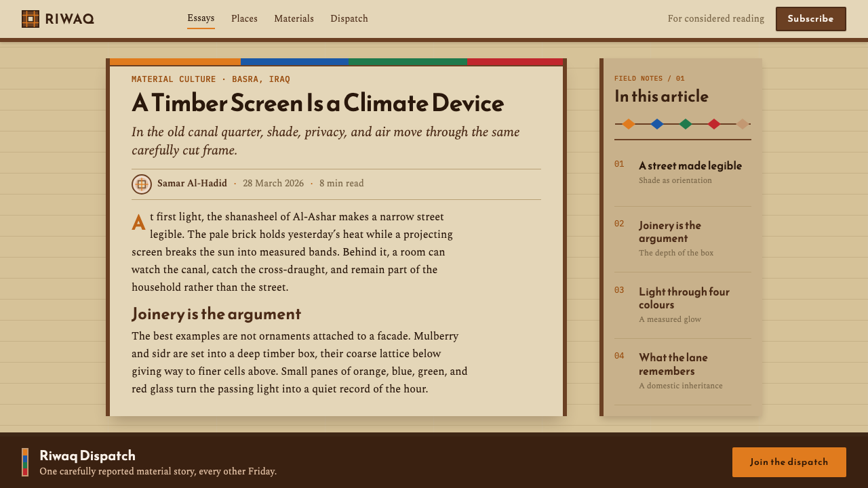The height and width of the screenshot is (488, 868).
Task: Click the subtitle Shade as orientation
Action: pyautogui.click(x=675, y=180)
